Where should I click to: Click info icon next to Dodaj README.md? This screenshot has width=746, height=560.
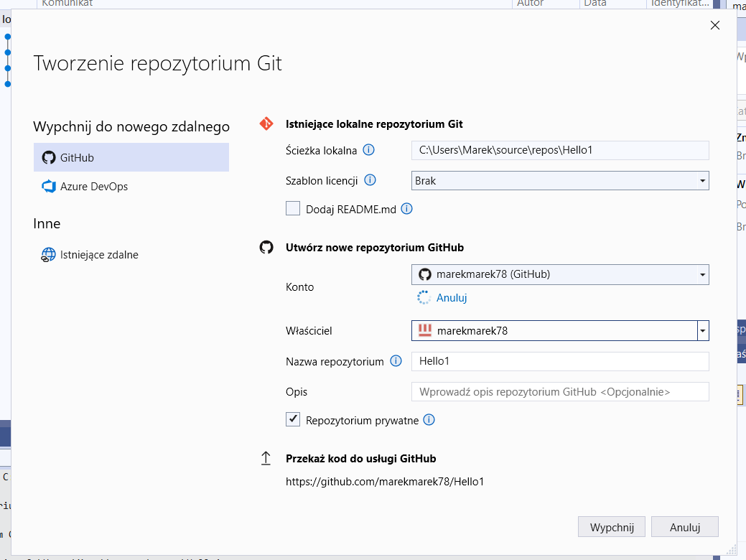406,209
